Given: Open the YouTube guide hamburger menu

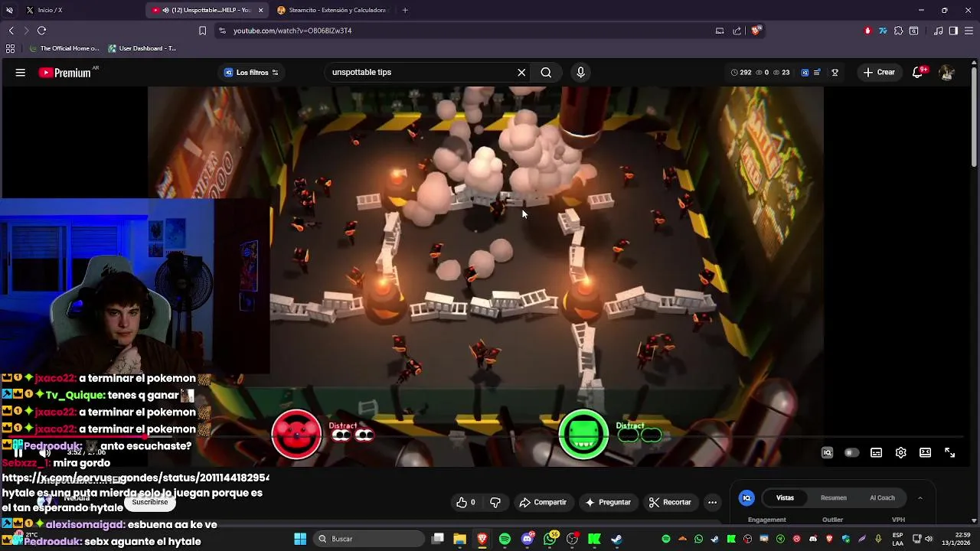Looking at the screenshot, I should point(21,73).
